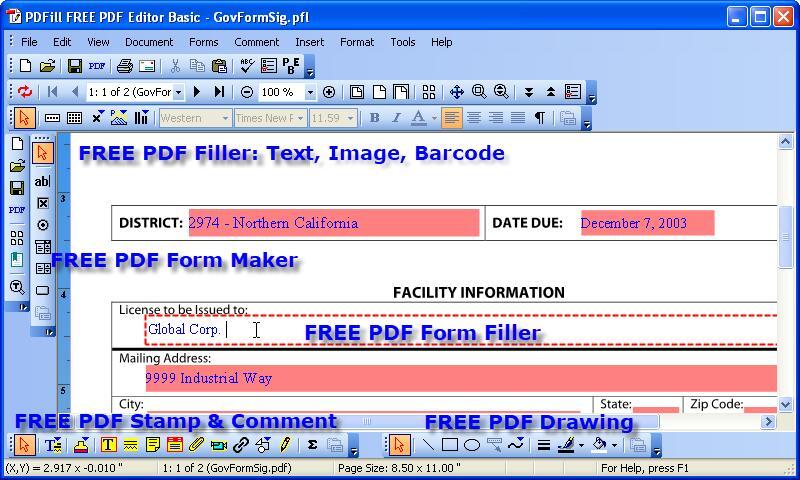This screenshot has width=800, height=480.
Task: Go to the last page
Action: [219, 92]
